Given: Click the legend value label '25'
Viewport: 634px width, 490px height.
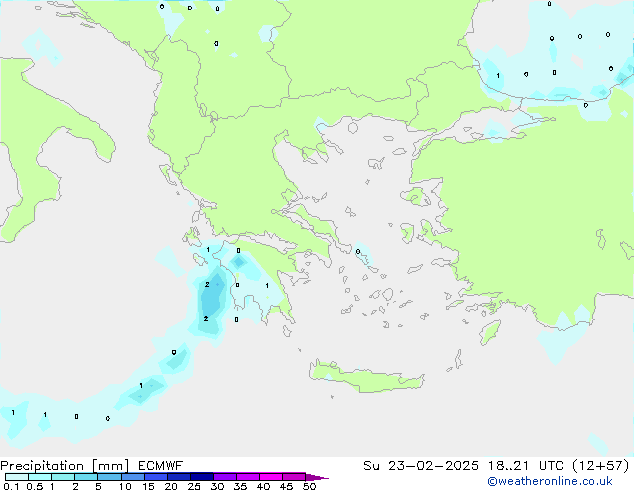Looking at the screenshot, I should tap(194, 486).
